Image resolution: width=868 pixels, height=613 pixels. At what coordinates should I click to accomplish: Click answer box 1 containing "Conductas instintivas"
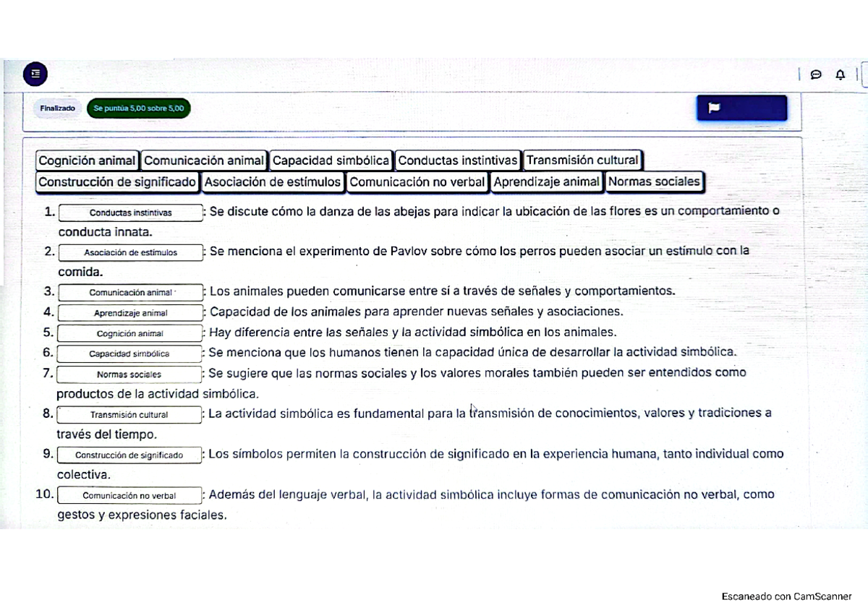click(130, 212)
